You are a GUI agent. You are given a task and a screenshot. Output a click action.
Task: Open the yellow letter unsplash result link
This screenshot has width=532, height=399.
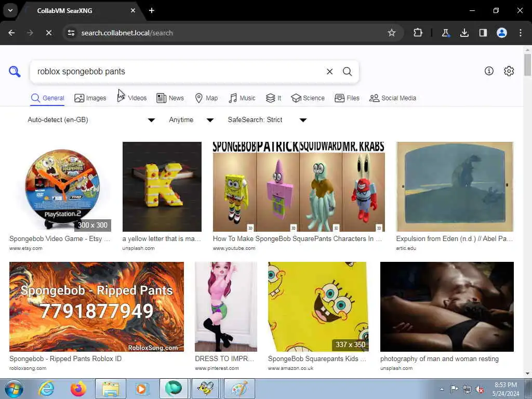click(x=162, y=239)
